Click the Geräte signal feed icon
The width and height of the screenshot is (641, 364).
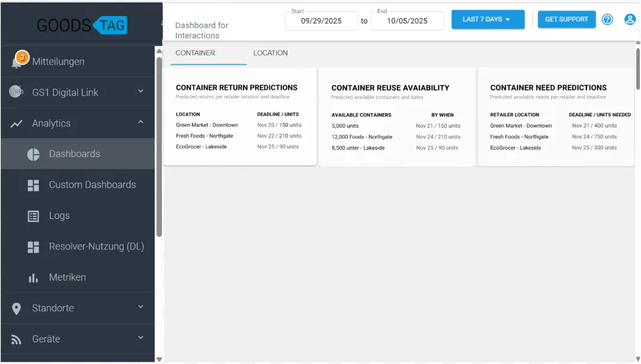(x=16, y=339)
